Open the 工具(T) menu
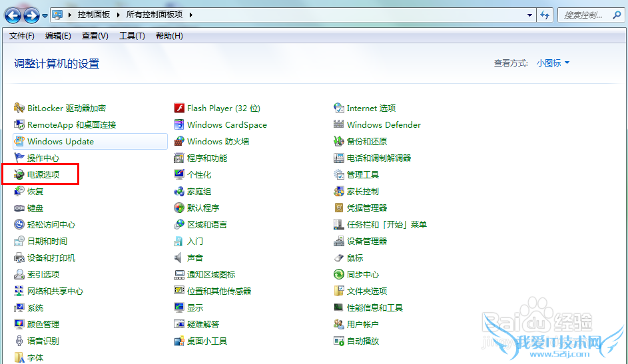 pyautogui.click(x=132, y=36)
